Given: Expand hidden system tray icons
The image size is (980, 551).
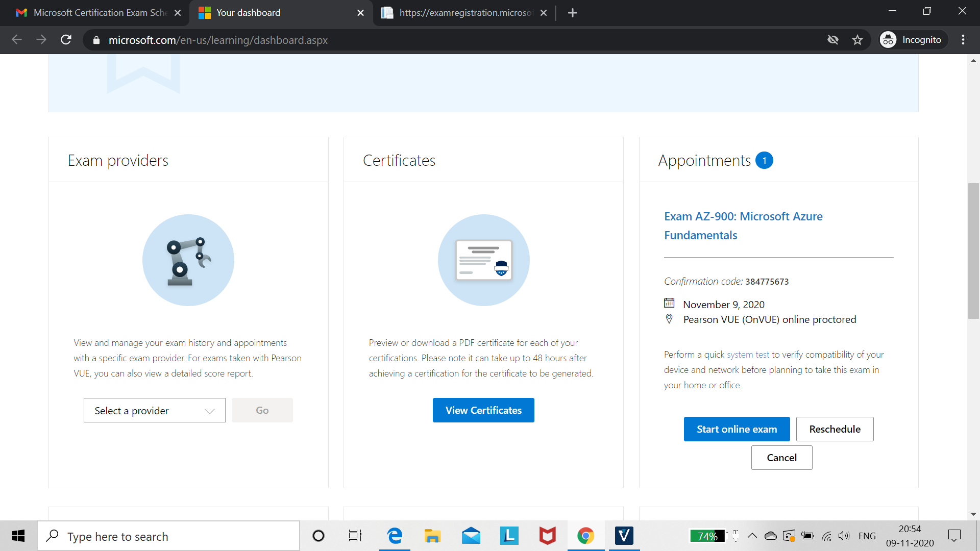Looking at the screenshot, I should point(752,536).
